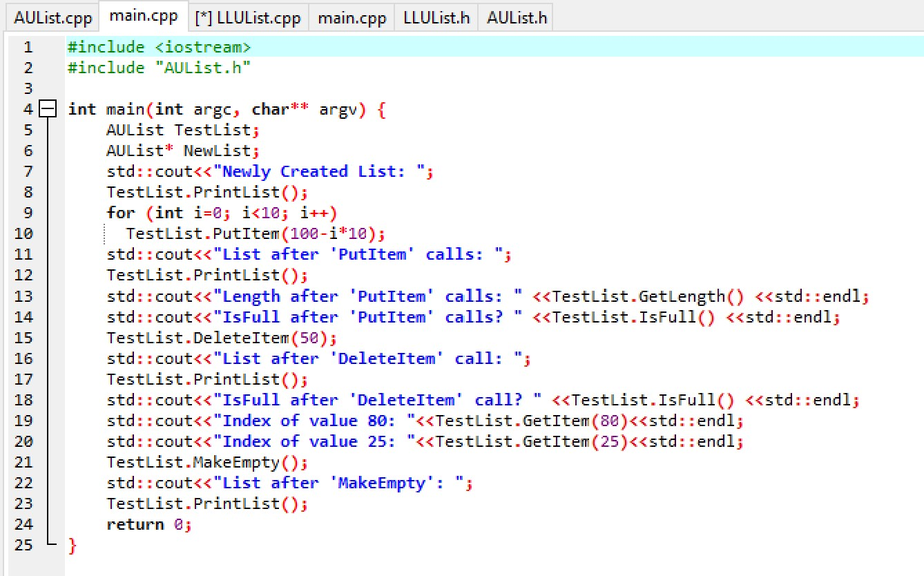
Task: Click 'TestList.PutItem(100-i*10);'
Action: (256, 233)
